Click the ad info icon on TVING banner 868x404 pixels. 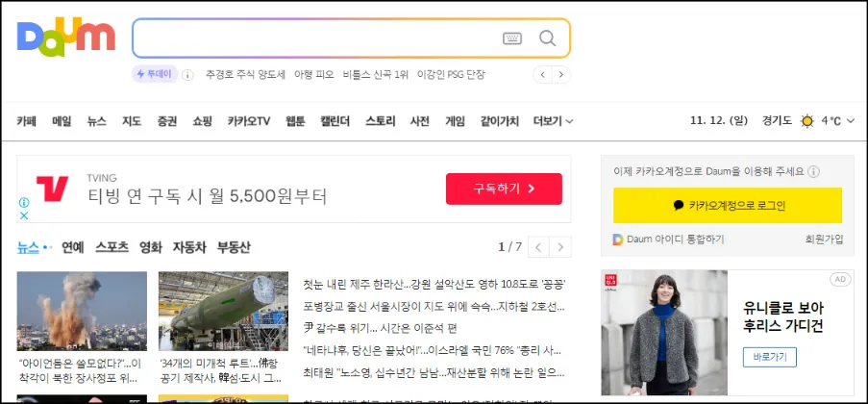[x=24, y=202]
